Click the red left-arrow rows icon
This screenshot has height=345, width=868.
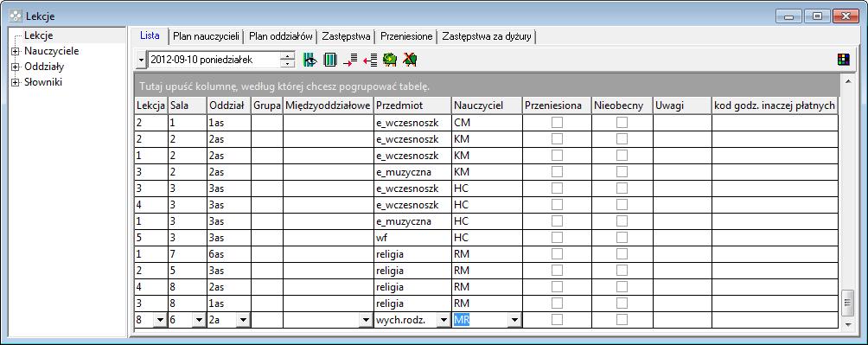click(370, 60)
